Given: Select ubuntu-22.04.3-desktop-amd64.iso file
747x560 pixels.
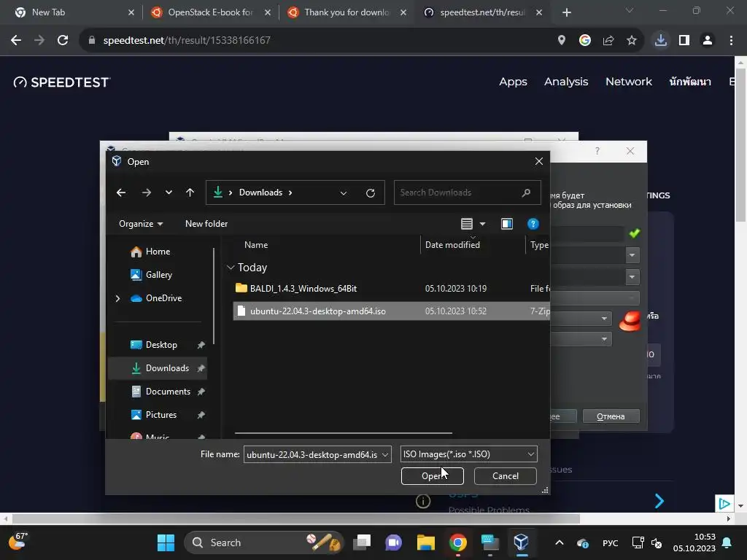Looking at the screenshot, I should pyautogui.click(x=391, y=311).
